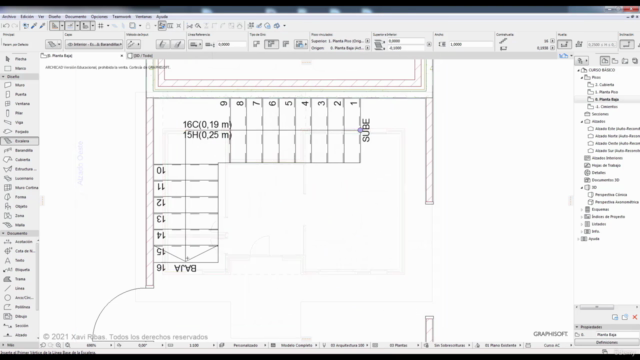Select the Flecha arrow tool
This screenshot has height=360, width=640.
20,59
